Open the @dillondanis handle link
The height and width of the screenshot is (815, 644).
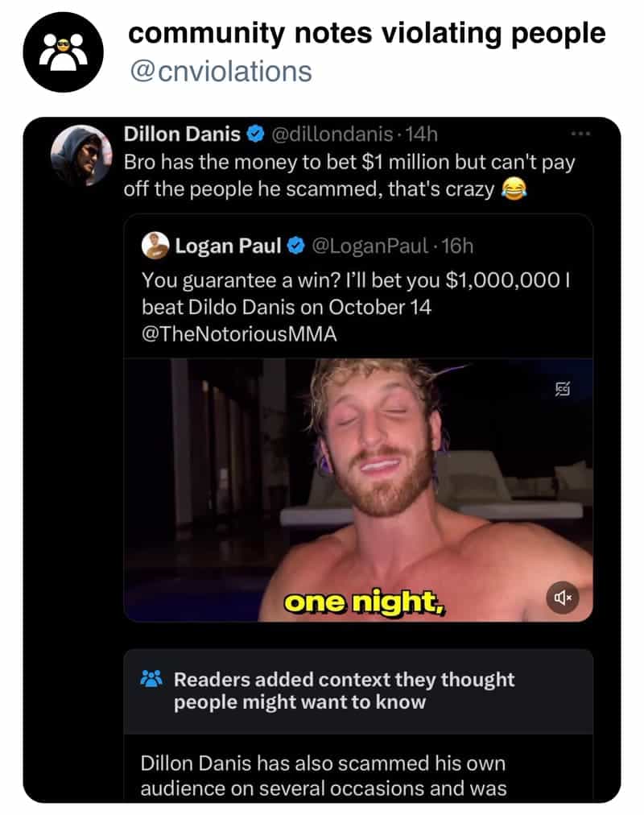coord(332,134)
